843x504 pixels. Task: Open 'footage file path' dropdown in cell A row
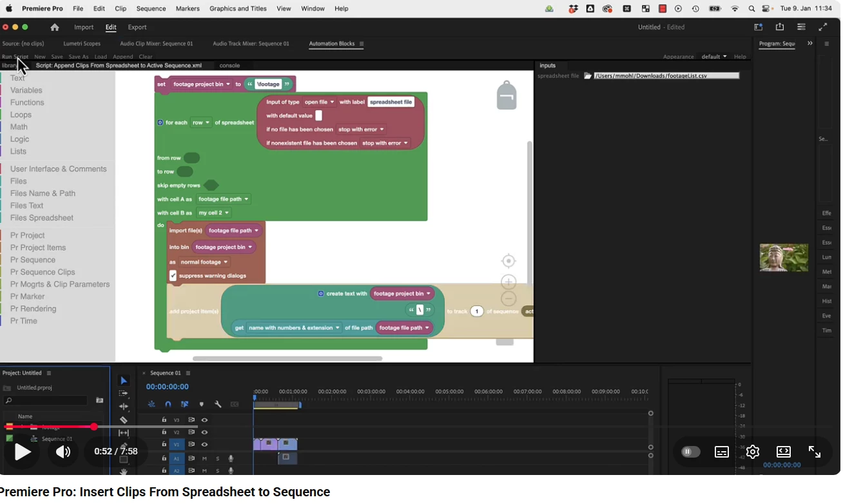tap(223, 199)
